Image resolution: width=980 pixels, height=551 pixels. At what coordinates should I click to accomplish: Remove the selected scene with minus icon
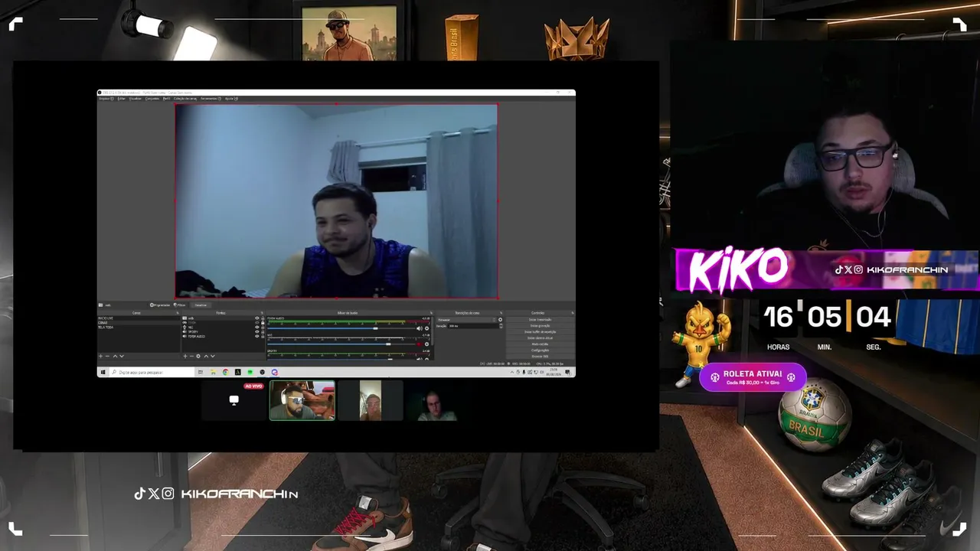[x=107, y=356]
